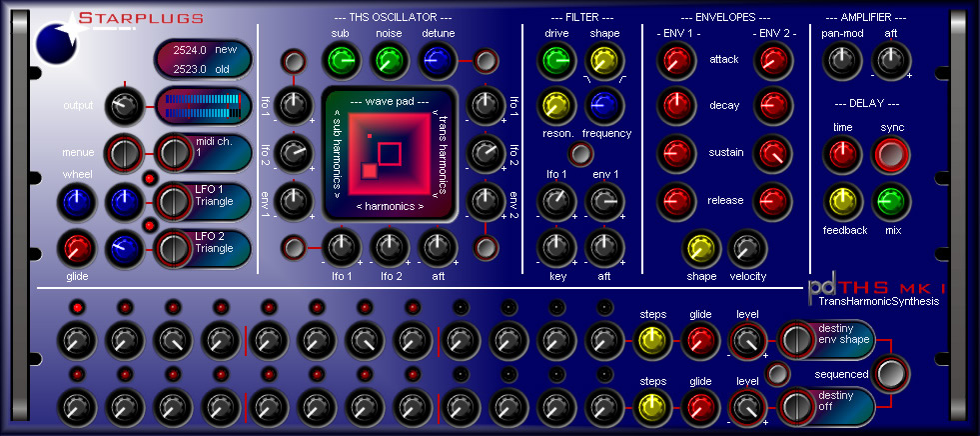
Task: Open the menue selector knob
Action: pos(125,153)
